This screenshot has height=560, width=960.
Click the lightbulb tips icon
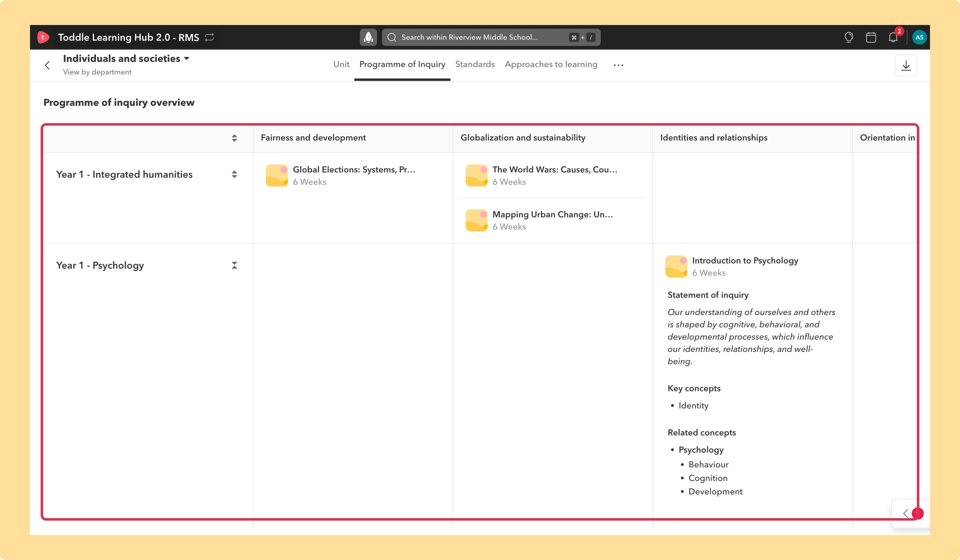[x=848, y=37]
